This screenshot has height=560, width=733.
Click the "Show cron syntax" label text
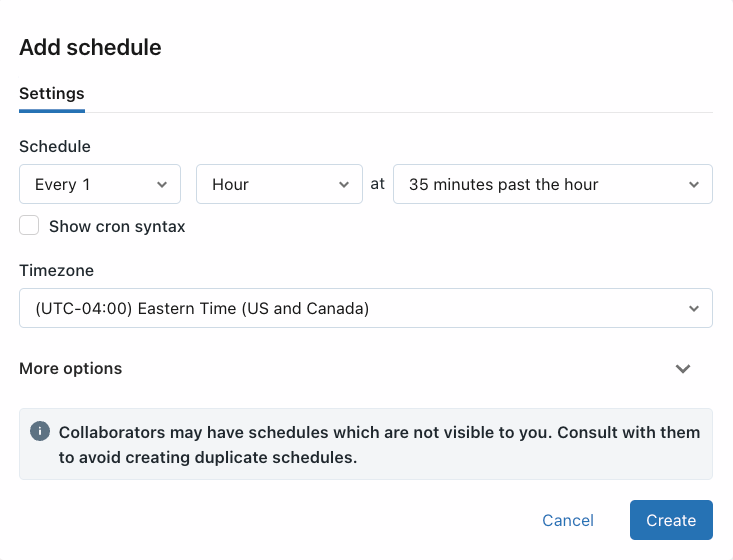(117, 226)
